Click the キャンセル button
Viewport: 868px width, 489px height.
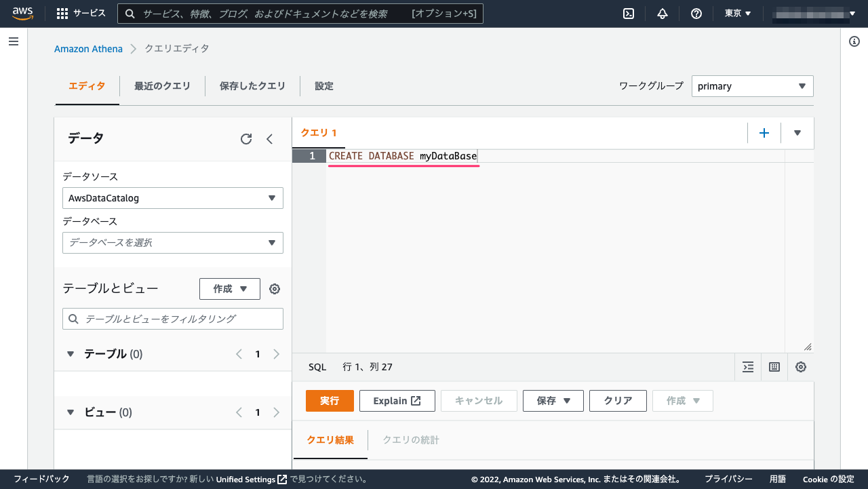coord(479,401)
